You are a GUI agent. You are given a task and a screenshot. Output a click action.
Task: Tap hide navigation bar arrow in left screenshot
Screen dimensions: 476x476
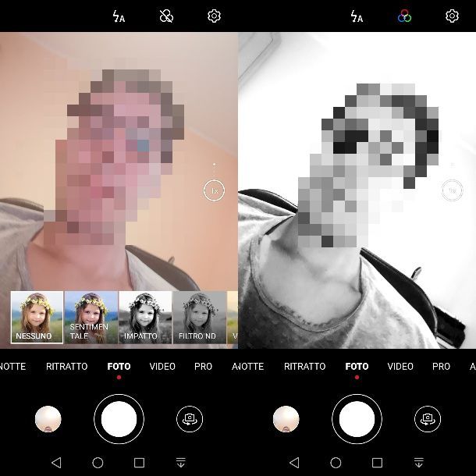coord(181,463)
